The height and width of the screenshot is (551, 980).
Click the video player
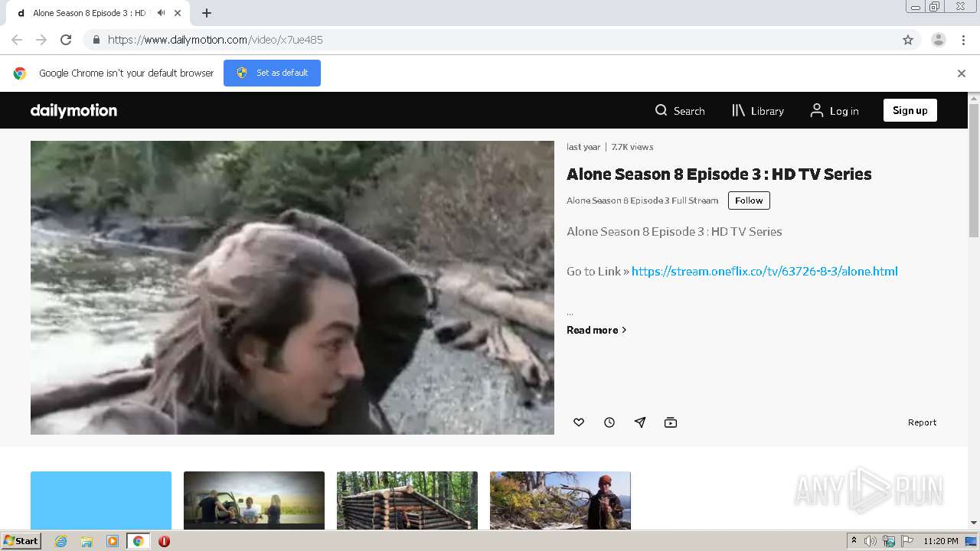pos(292,288)
